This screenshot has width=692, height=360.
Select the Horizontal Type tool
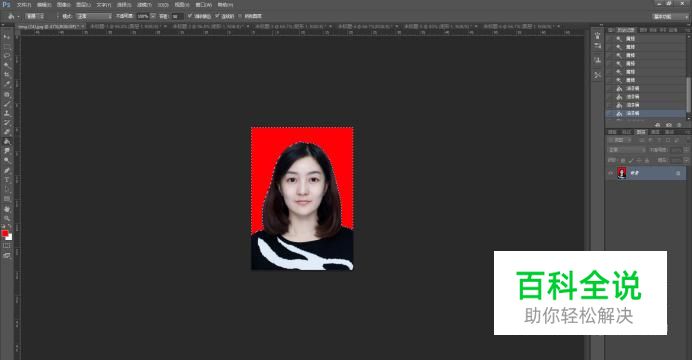click(7, 180)
